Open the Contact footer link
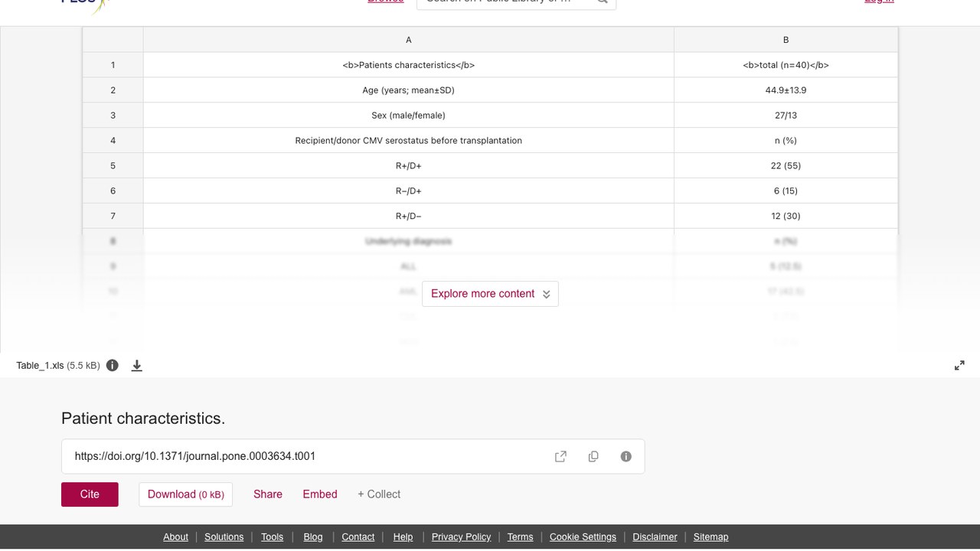This screenshot has height=551, width=980. pyautogui.click(x=358, y=537)
